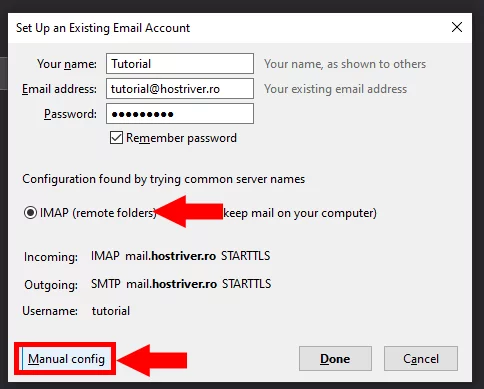484x389 pixels.
Task: Open Manual config settings
Action: [66, 359]
